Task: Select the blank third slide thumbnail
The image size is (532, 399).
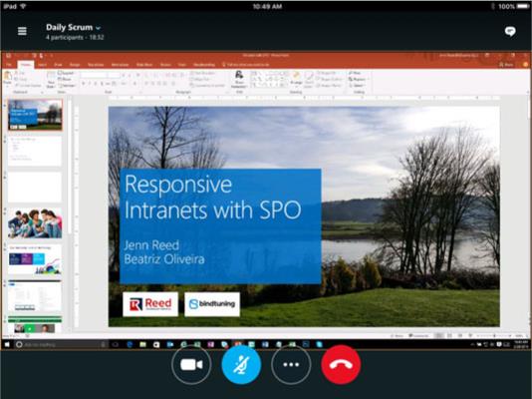Action: pyautogui.click(x=35, y=188)
